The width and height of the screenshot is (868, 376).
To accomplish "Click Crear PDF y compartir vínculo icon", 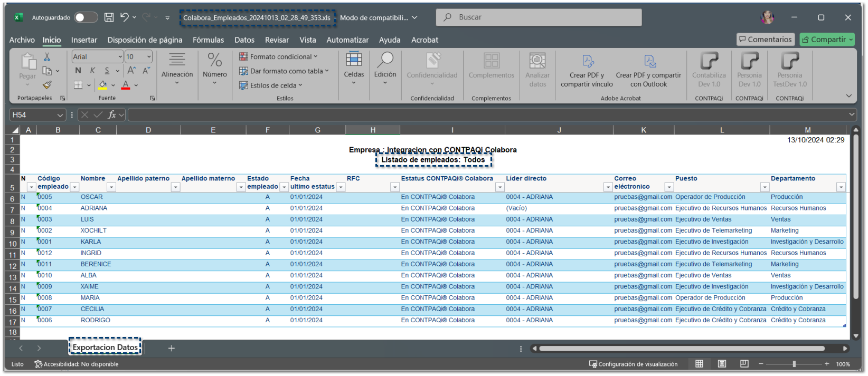I will (x=588, y=62).
